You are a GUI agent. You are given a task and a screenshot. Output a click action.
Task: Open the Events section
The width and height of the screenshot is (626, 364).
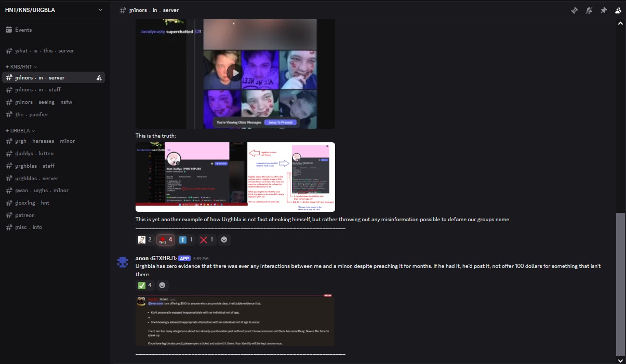(54, 30)
